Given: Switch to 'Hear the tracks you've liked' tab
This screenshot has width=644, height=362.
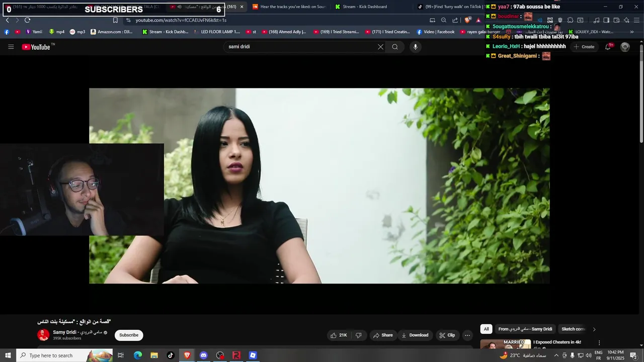Looking at the screenshot, I should [x=289, y=7].
